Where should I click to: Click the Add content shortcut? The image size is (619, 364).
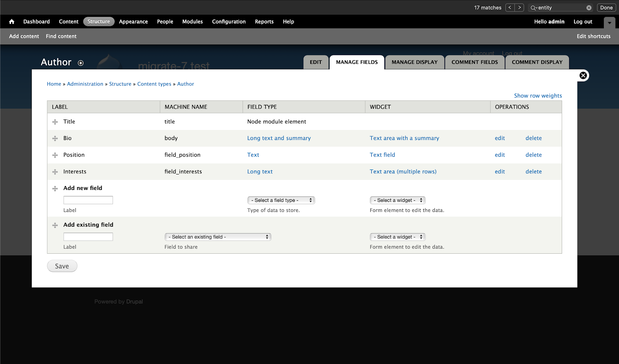(x=24, y=36)
